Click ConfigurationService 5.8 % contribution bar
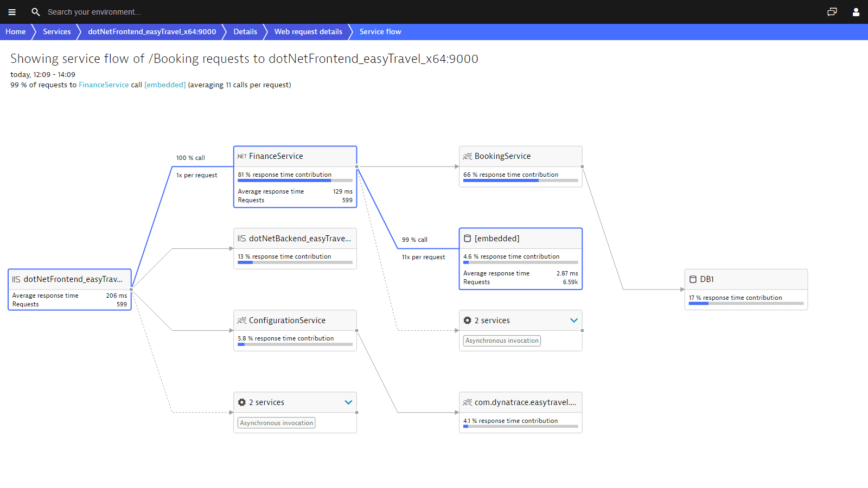The height and width of the screenshot is (488, 868). pos(295,344)
